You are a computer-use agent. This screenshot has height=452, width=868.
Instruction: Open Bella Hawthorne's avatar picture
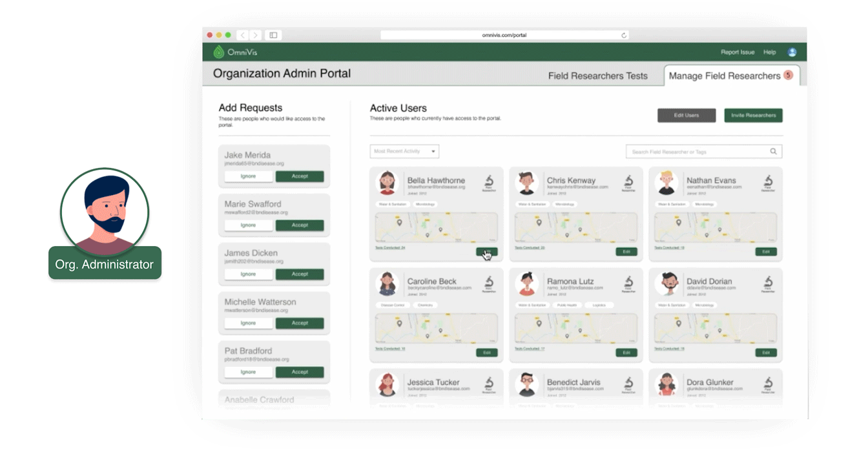[x=387, y=183]
